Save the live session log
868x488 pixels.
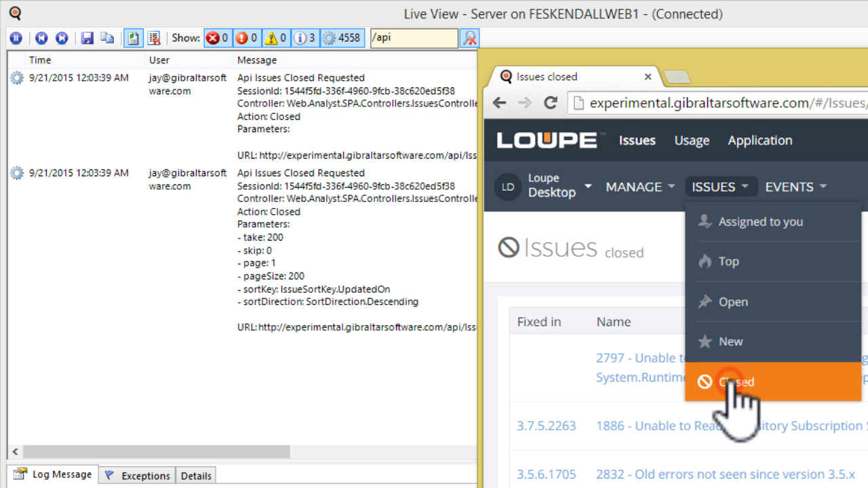[x=87, y=38]
